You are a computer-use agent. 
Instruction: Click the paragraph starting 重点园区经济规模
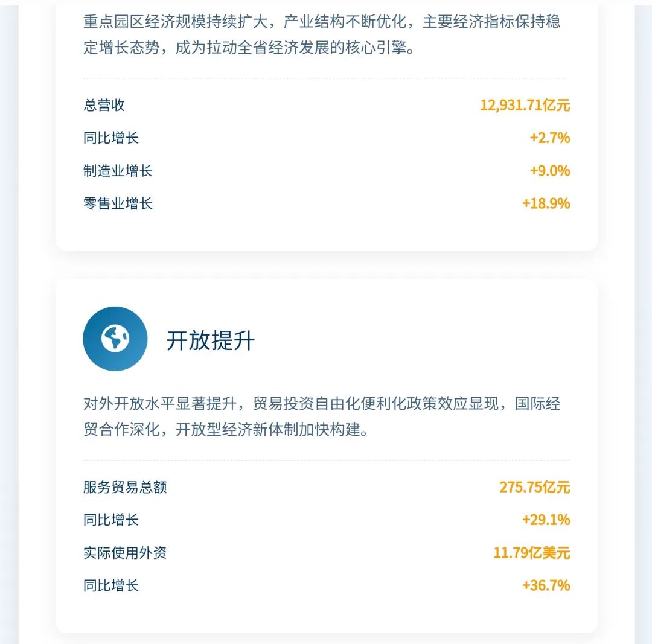pyautogui.click(x=322, y=34)
